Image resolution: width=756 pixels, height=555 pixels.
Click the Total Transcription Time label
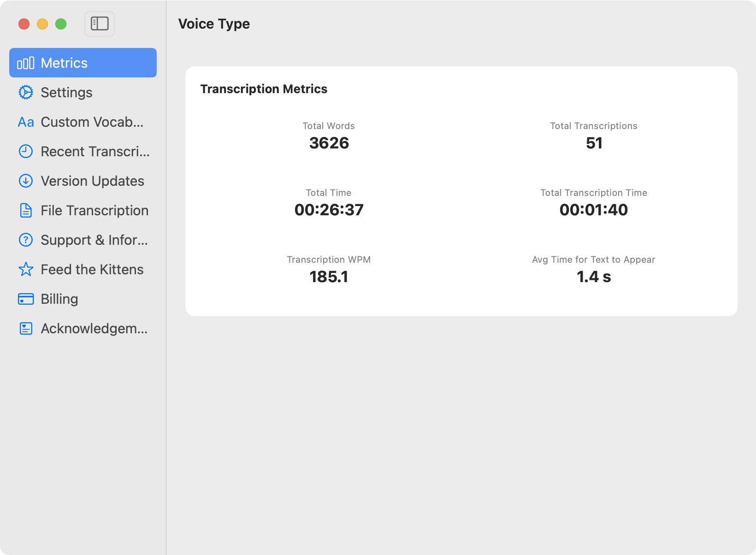coord(594,193)
